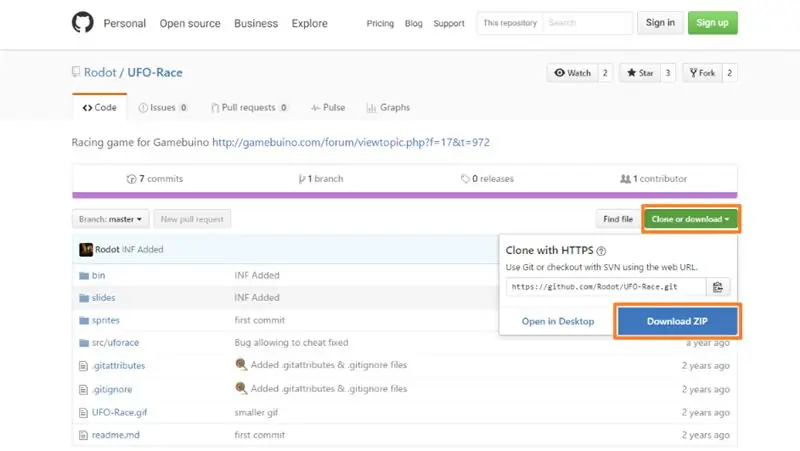Click the Sign in button
The height and width of the screenshot is (451, 800).
click(660, 22)
